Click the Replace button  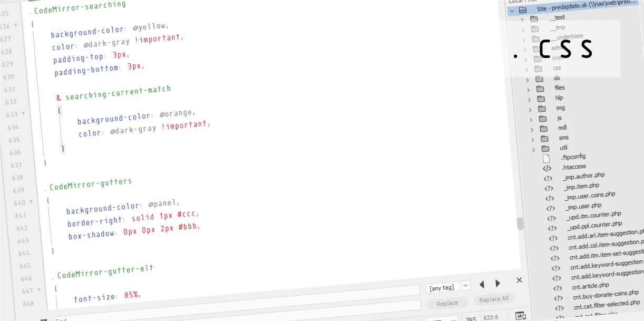click(x=447, y=304)
